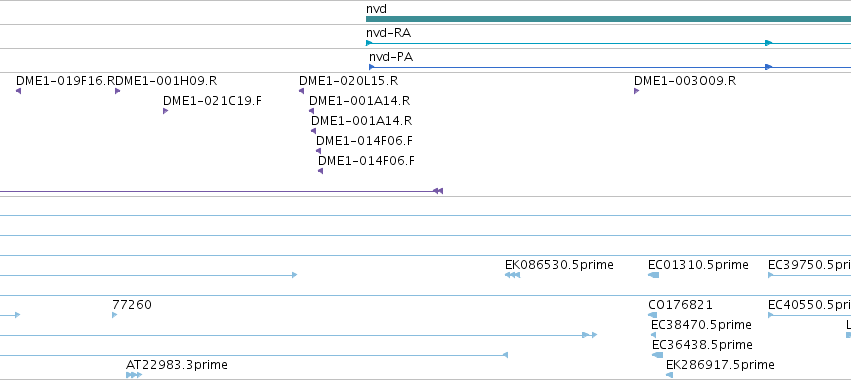
Task: Select the nvd-RA transcript label
Action: coord(388,33)
